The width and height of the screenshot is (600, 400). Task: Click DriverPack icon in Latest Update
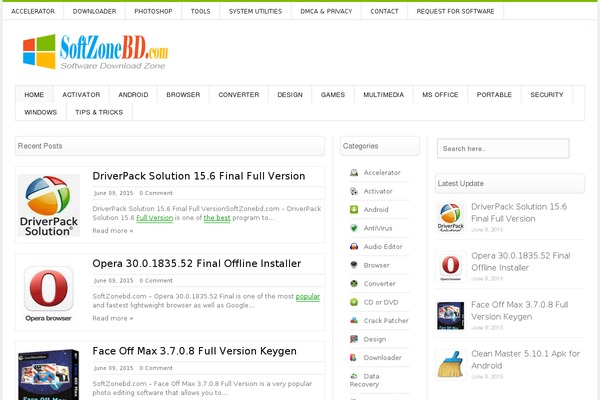coord(451,218)
